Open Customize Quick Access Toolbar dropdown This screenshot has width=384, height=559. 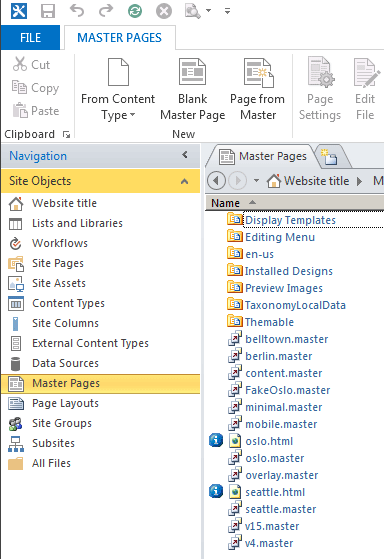click(x=227, y=11)
